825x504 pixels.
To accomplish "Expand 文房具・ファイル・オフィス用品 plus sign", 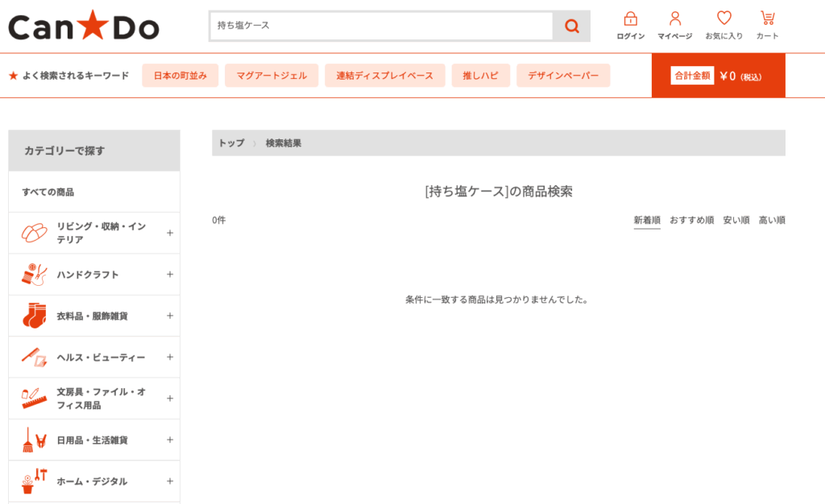I will click(170, 399).
